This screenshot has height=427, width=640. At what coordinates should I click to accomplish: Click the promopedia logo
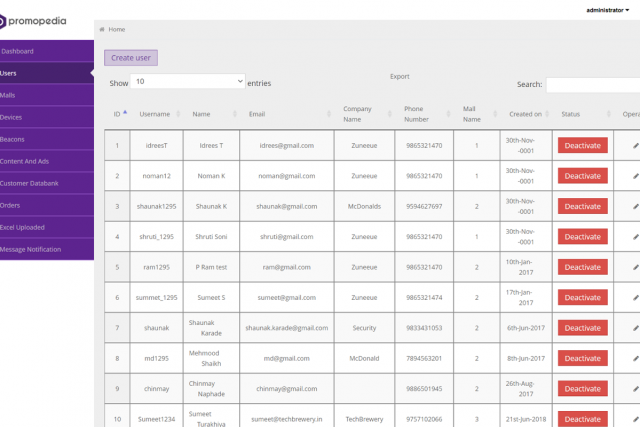pos(33,21)
